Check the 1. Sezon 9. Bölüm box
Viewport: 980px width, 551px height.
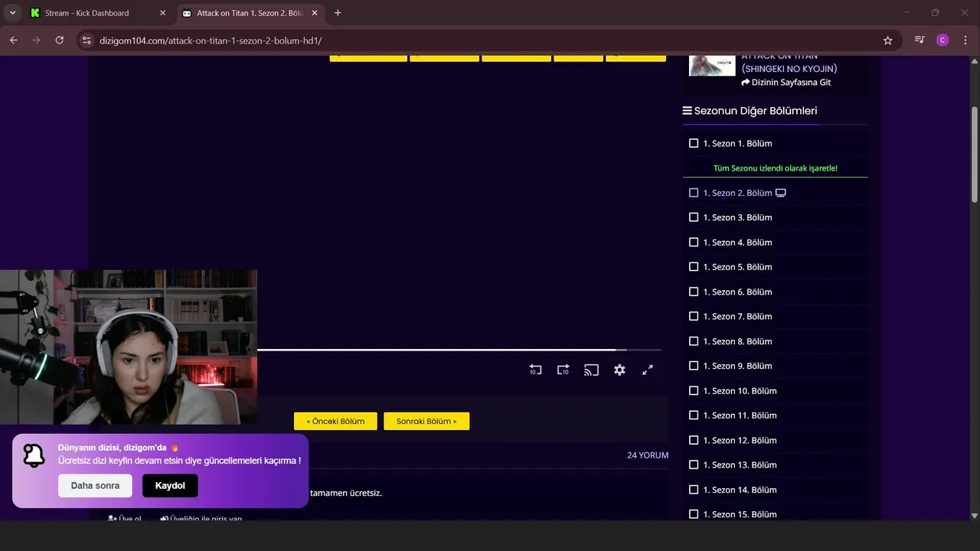point(694,366)
